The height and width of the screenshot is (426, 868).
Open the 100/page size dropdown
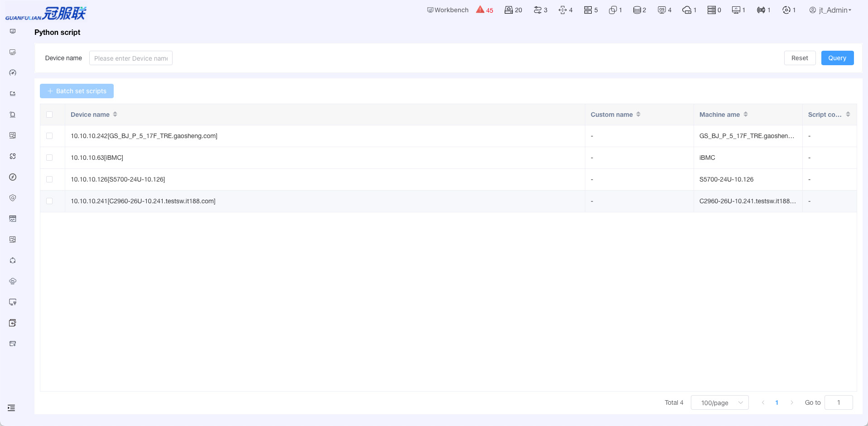[x=719, y=402]
